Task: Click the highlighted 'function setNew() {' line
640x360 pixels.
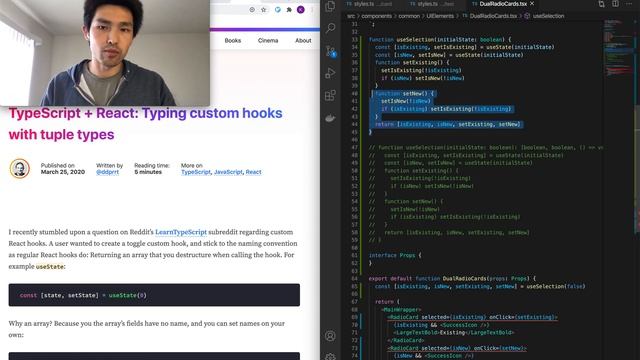Action: (405, 93)
